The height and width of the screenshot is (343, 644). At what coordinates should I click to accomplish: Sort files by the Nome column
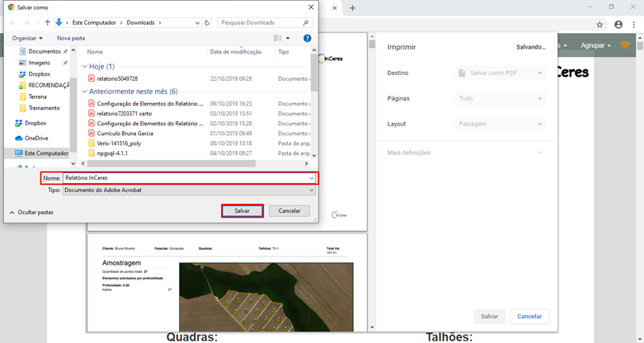point(95,52)
